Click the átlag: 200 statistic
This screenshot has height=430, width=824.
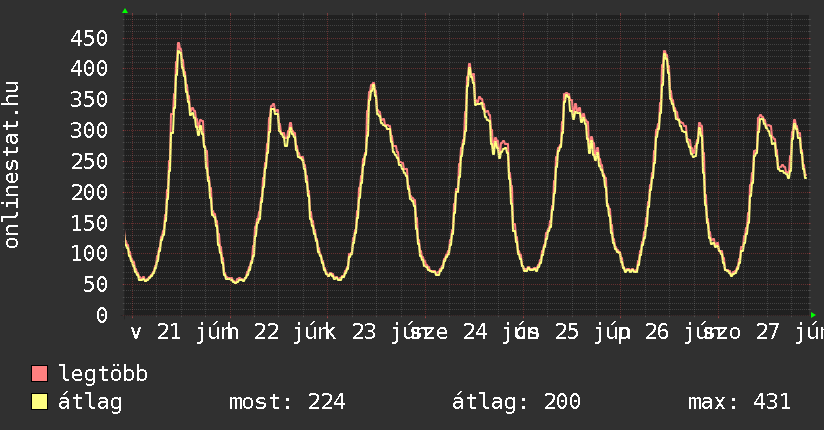[x=516, y=402]
